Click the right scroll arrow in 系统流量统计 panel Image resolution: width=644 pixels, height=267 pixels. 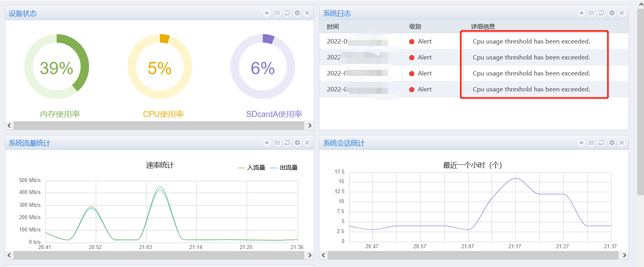coord(310,255)
